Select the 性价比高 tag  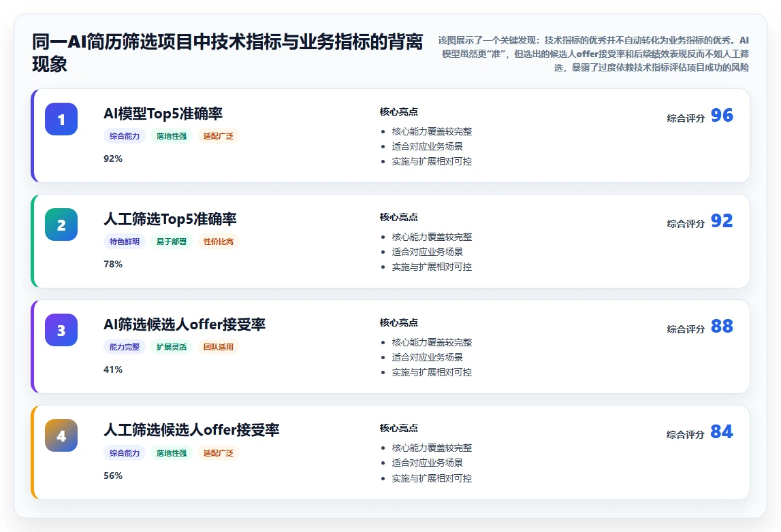[218, 242]
